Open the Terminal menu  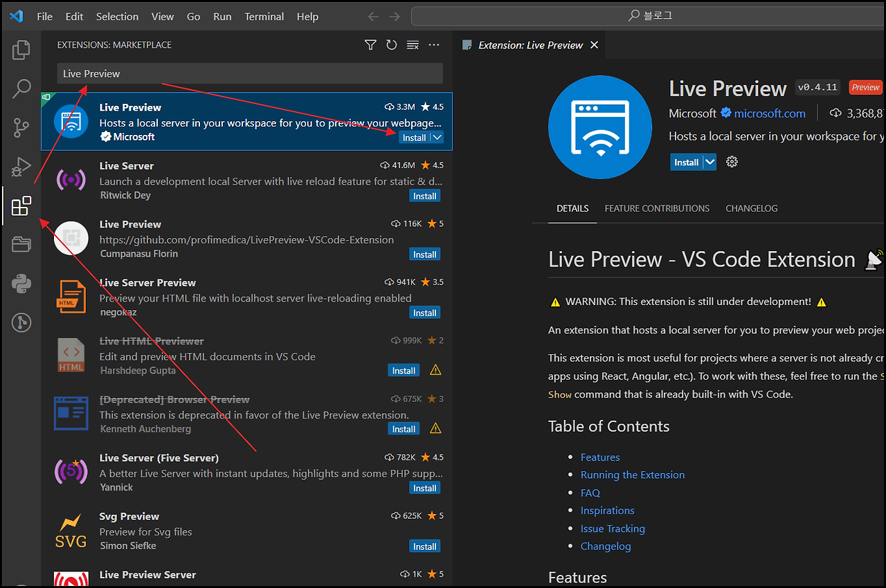point(264,16)
